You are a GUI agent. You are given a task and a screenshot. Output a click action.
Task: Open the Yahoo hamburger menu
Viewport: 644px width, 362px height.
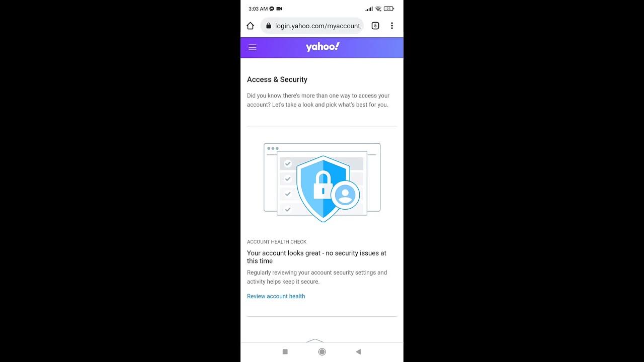[253, 47]
